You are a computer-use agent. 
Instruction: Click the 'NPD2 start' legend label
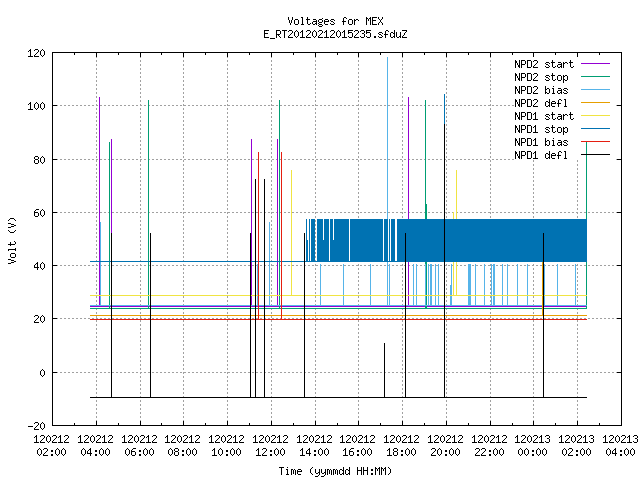pyautogui.click(x=544, y=64)
